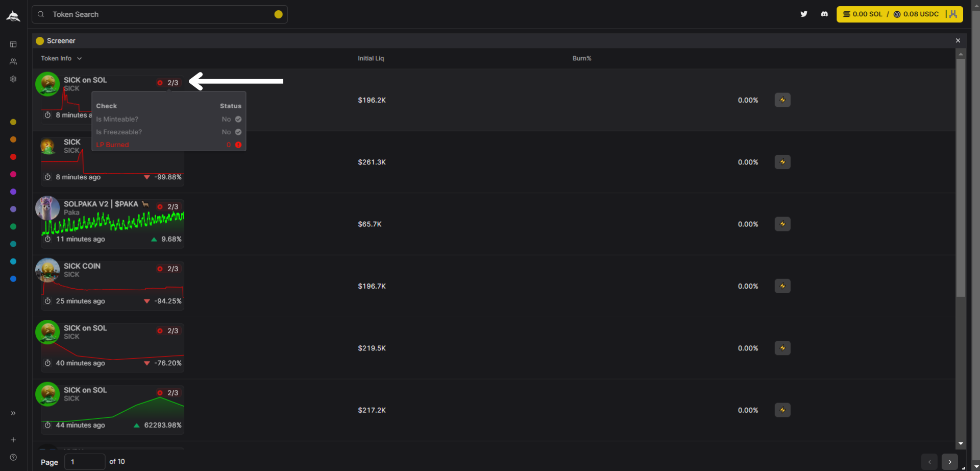
Task: Click the 2/3 safety badge on SOLPAKA V2
Action: point(168,207)
